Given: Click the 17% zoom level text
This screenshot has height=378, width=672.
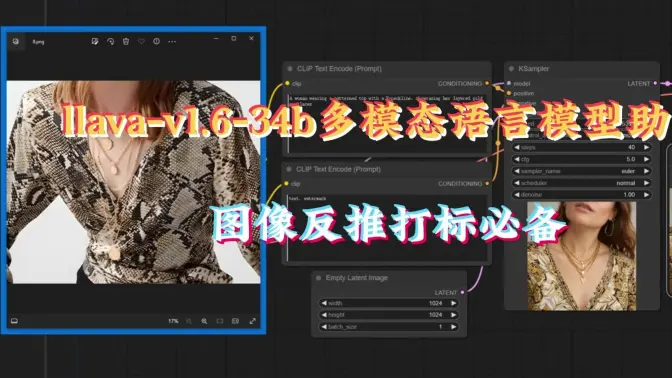Looking at the screenshot, I should [173, 321].
